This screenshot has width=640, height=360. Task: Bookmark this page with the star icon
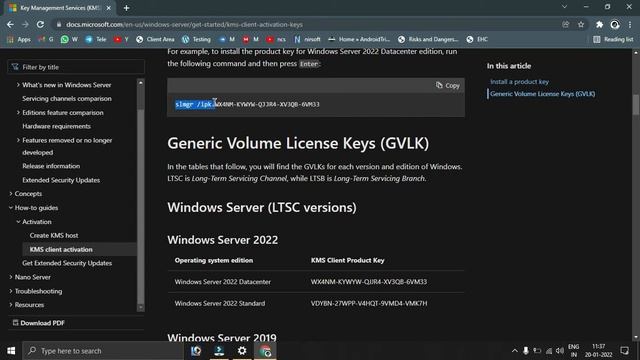581,24
